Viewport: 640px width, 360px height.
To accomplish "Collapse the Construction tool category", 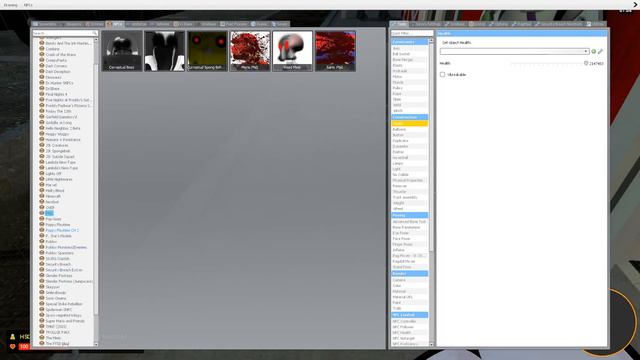I will point(409,117).
